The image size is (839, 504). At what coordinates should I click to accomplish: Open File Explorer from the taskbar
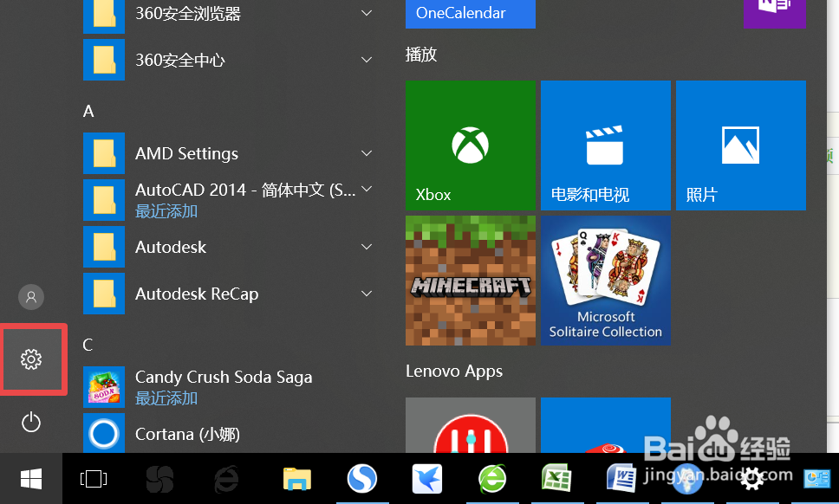point(297,478)
